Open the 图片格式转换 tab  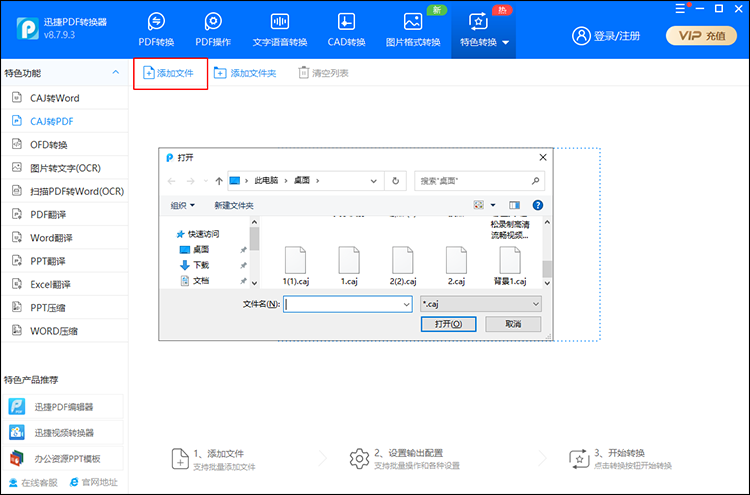413,30
